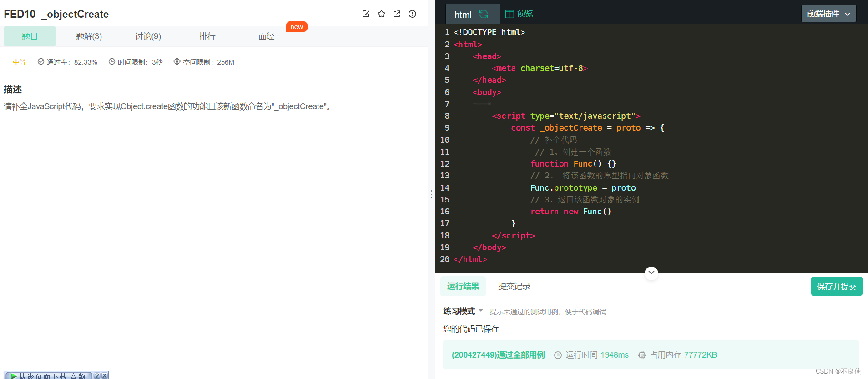Click line number 20 in the gutter
The width and height of the screenshot is (868, 379).
click(x=444, y=259)
